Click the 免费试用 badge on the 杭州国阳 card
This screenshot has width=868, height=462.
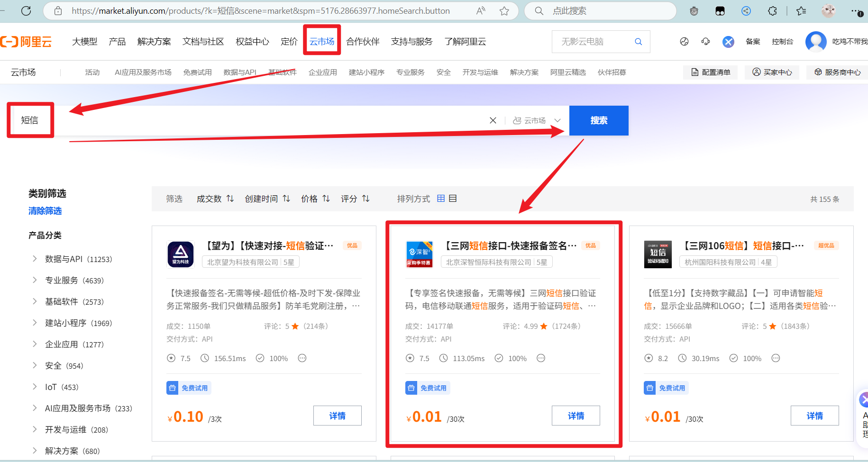click(x=666, y=388)
